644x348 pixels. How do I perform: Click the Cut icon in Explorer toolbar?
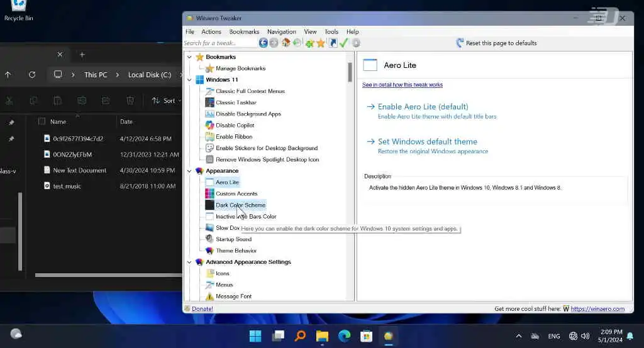pyautogui.click(x=9, y=101)
